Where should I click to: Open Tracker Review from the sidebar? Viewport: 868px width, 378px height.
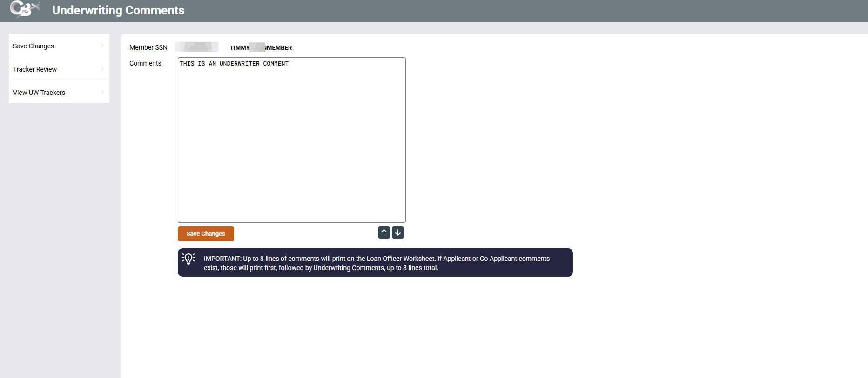(35, 69)
